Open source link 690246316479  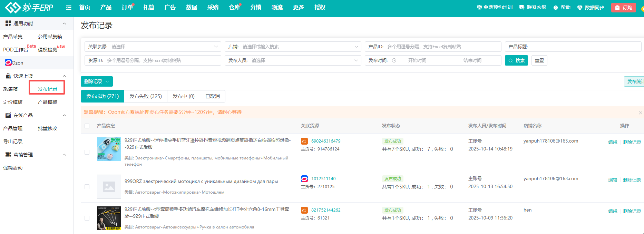(x=326, y=141)
